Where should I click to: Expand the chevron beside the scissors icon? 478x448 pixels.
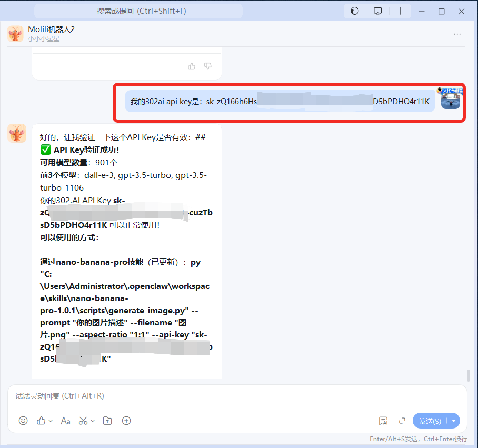pyautogui.click(x=93, y=421)
